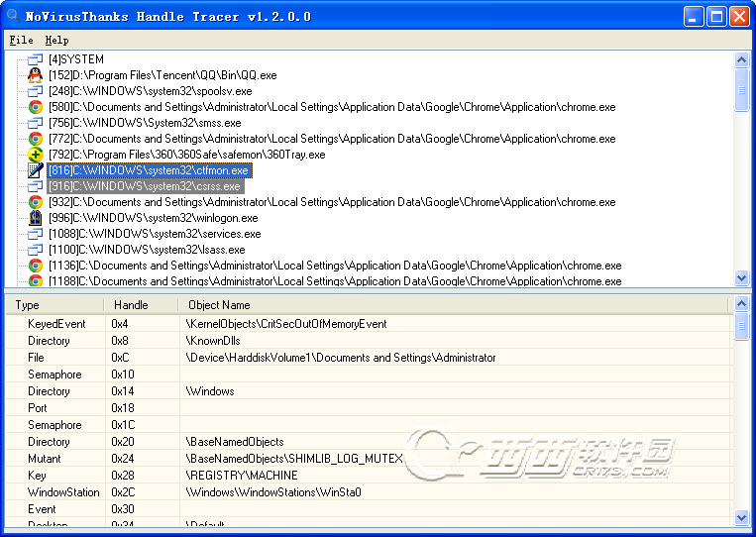Click the \BaseNamedObjects directory object name

(234, 442)
